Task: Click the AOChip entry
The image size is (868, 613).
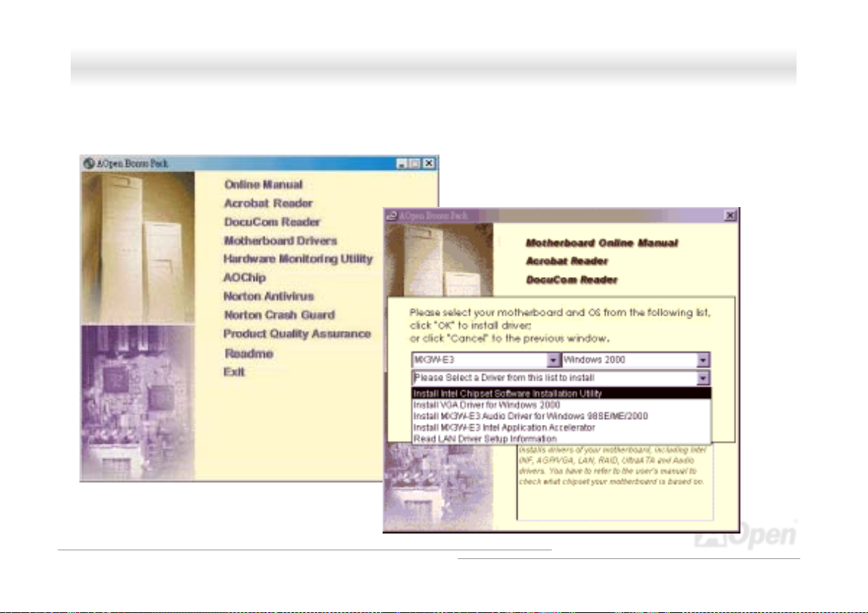Action: click(x=244, y=278)
